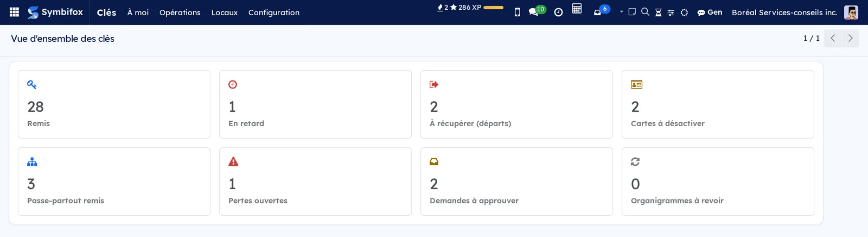Open the Demandes à approuver label
This screenshot has width=868, height=237.
pos(474,201)
